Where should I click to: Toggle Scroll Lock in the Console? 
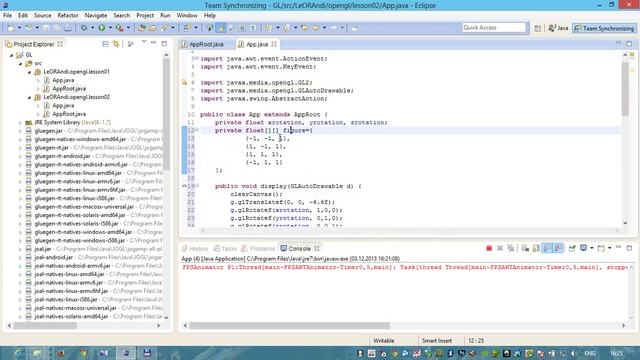536,248
